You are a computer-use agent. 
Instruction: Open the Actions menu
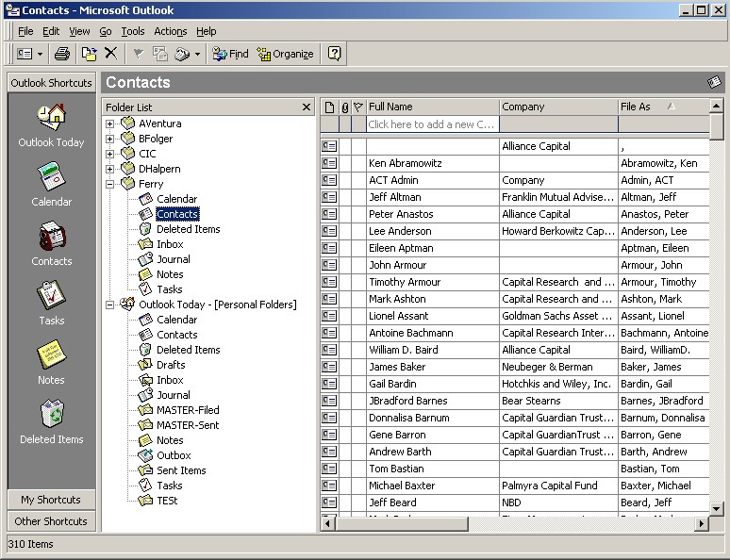tap(171, 31)
